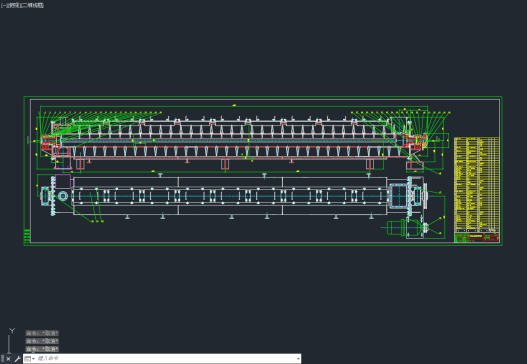Viewport: 527px width, 364px height.
Task: Open command line customize wrench menu
Action: 17,359
